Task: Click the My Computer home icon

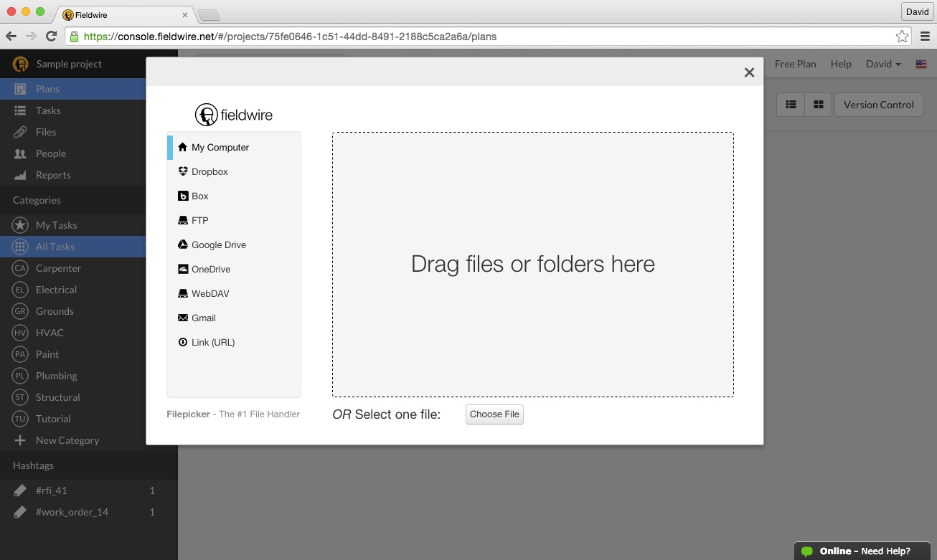Action: tap(182, 147)
